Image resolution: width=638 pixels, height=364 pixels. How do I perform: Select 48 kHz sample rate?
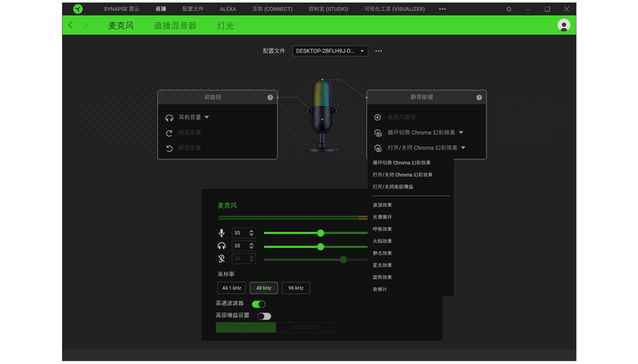point(264,288)
